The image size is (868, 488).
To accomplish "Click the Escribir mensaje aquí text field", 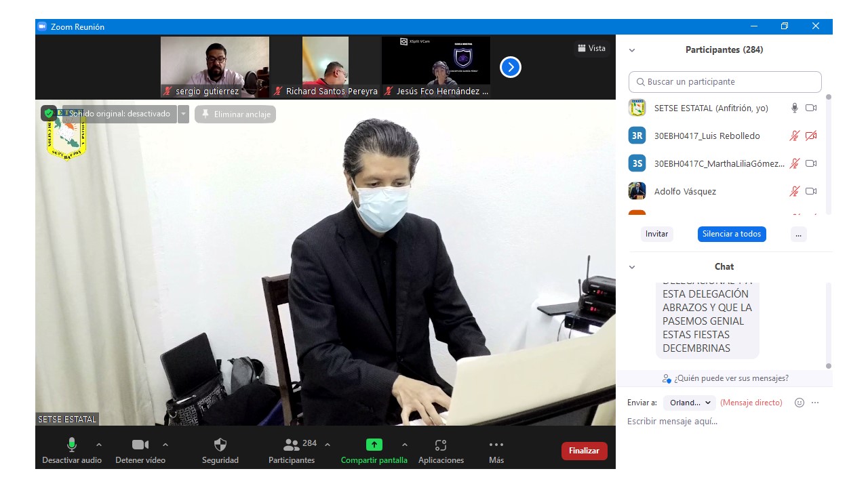I will tap(725, 422).
